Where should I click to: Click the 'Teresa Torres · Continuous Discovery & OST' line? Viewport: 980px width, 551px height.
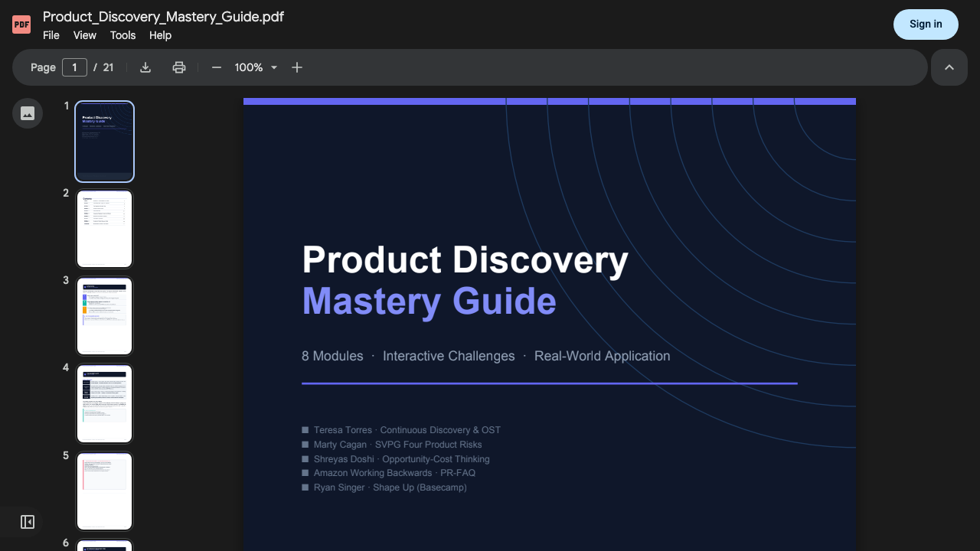407,430
